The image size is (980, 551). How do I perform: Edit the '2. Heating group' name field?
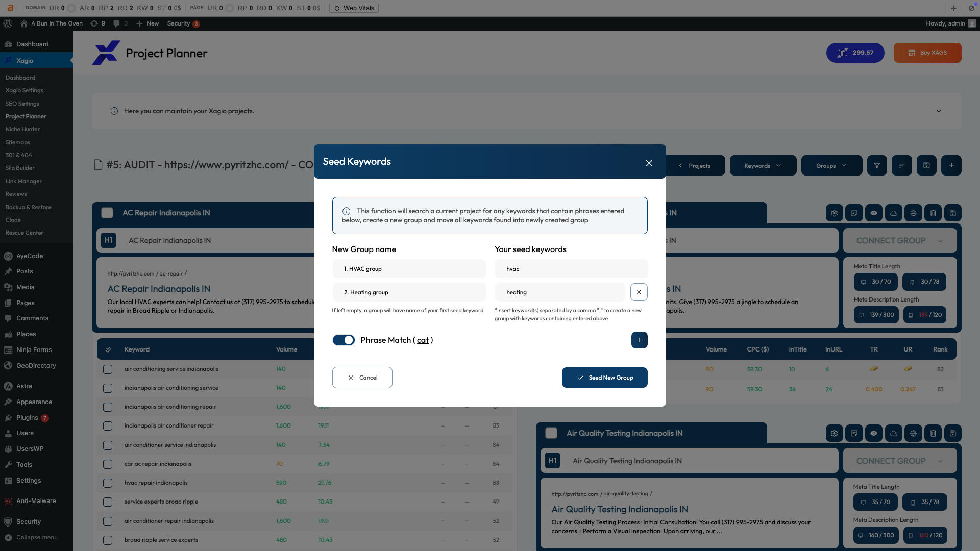(x=409, y=292)
